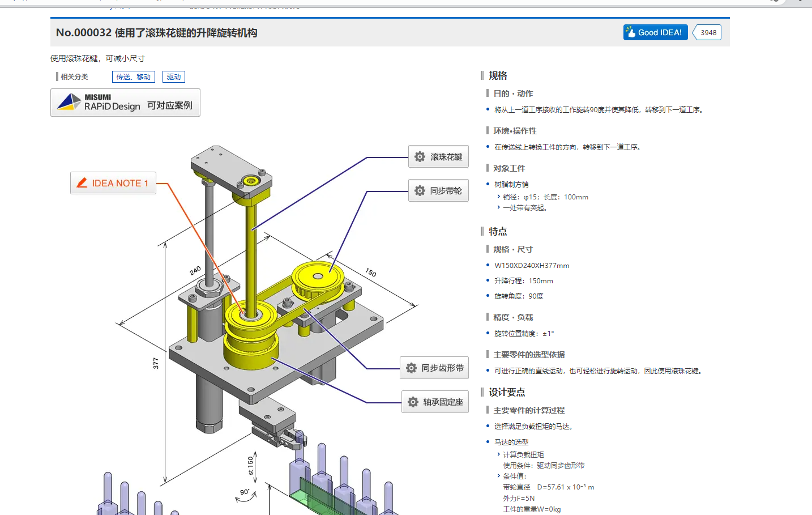Click the 主要零件的选型依据 subheading

pyautogui.click(x=529, y=355)
